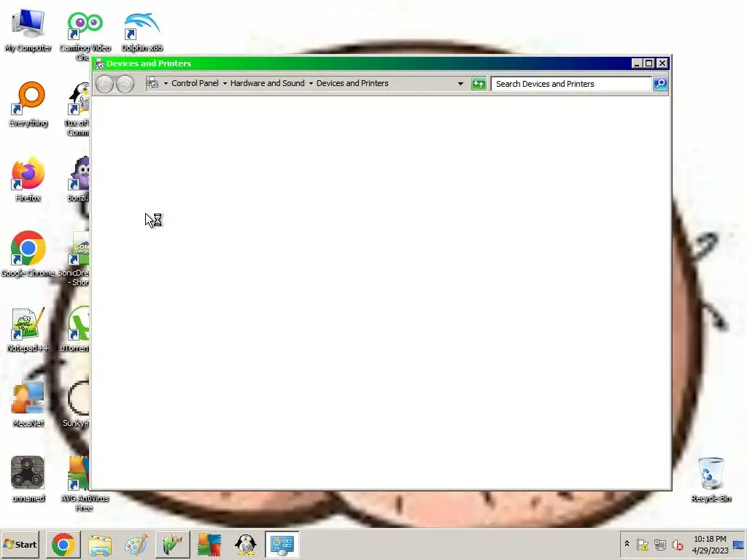Click the Show desktop button
The width and height of the screenshot is (747, 560).
coord(738,544)
